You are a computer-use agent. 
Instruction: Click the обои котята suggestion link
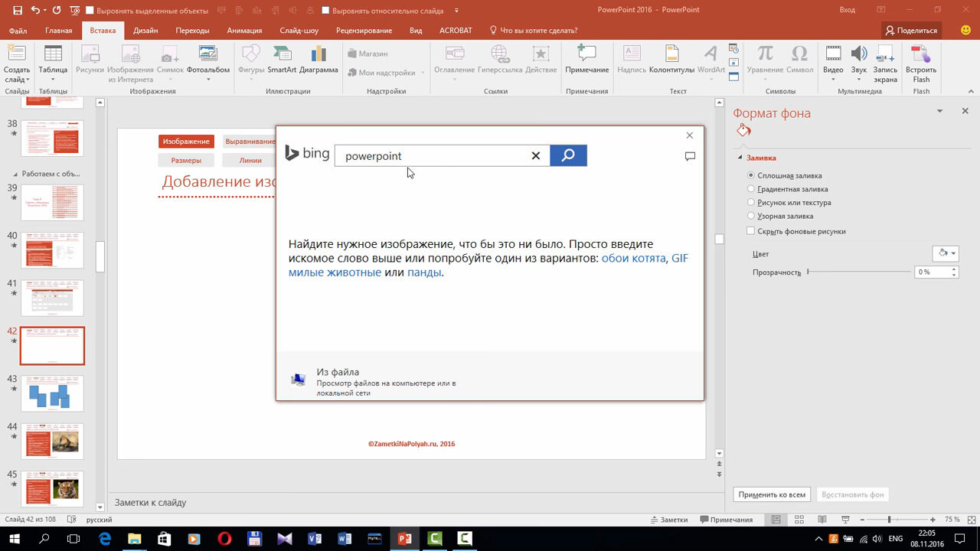click(633, 259)
